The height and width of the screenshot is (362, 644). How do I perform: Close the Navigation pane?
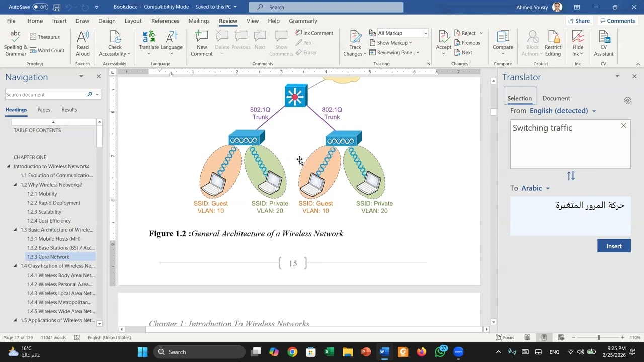click(99, 76)
